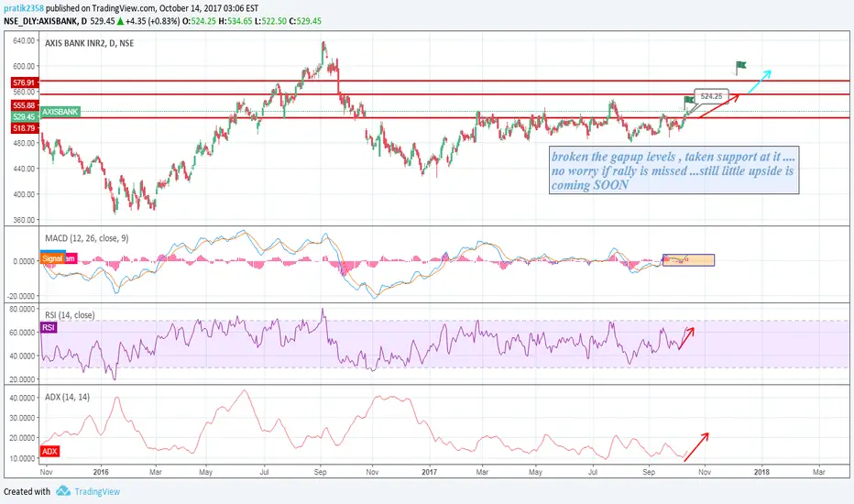Click the green up triangle in header
The height and width of the screenshot is (504, 854).
[x=120, y=21]
